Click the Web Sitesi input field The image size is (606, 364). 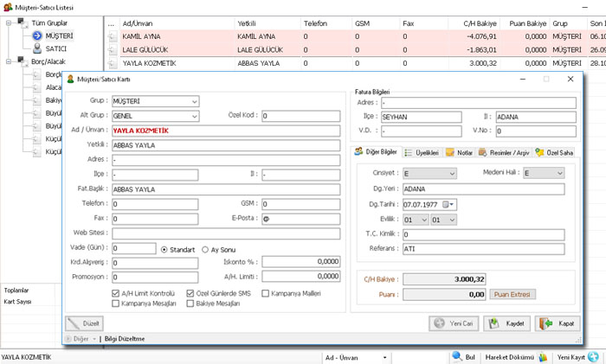(x=226, y=233)
